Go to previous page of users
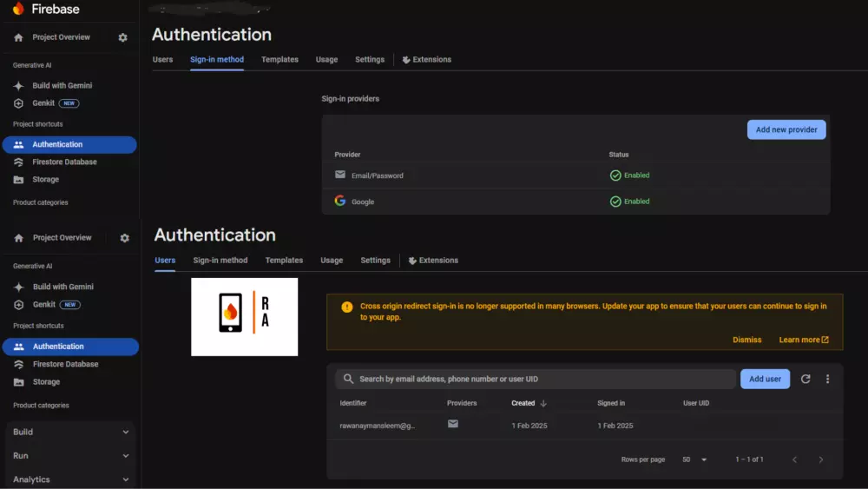This screenshot has height=489, width=868. [x=794, y=459]
